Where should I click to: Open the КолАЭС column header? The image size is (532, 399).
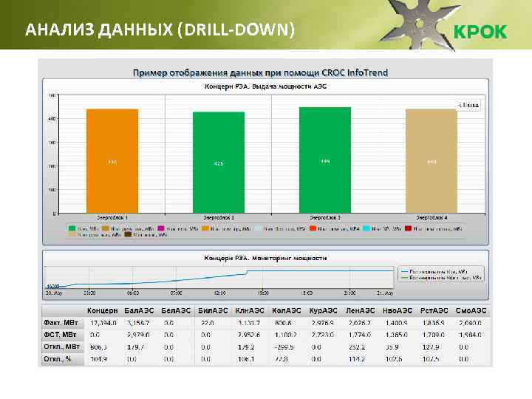(287, 311)
